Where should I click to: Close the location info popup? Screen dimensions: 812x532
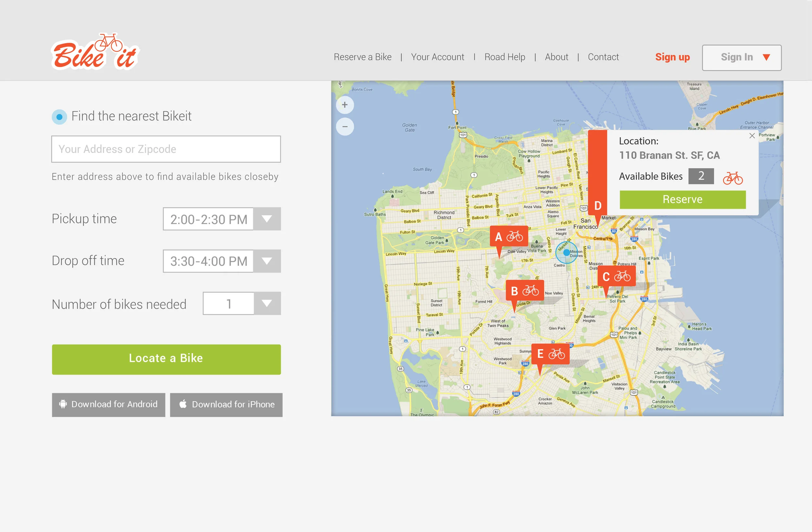(x=752, y=136)
